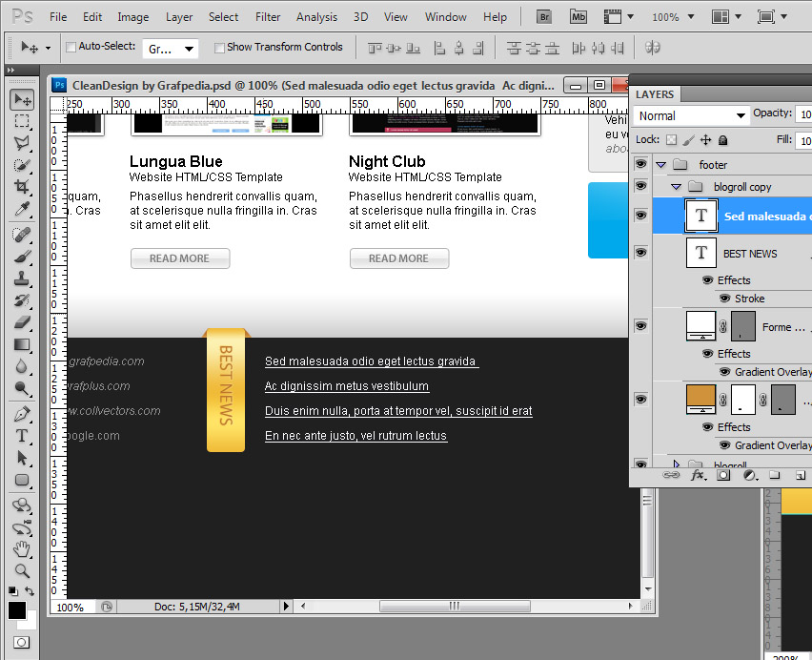Open the Filter menu
The image size is (812, 660).
coord(268,17)
